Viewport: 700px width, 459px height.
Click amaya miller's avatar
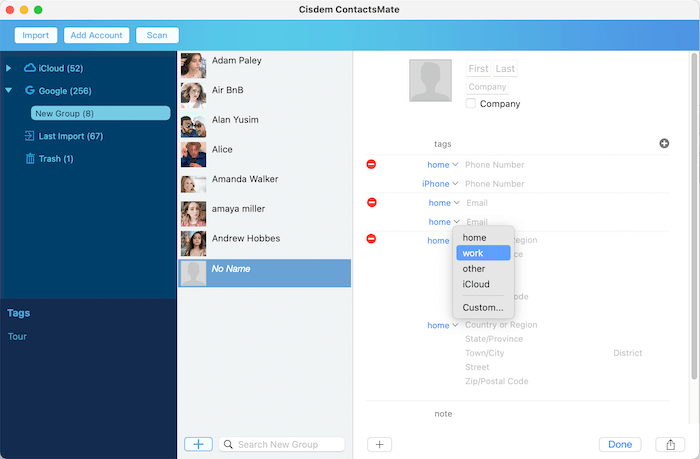193,214
